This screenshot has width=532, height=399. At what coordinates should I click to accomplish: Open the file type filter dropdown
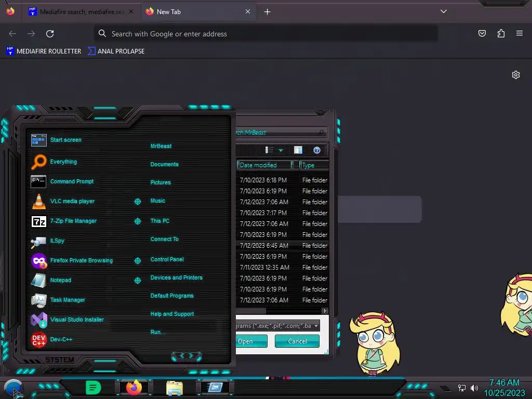point(316,326)
